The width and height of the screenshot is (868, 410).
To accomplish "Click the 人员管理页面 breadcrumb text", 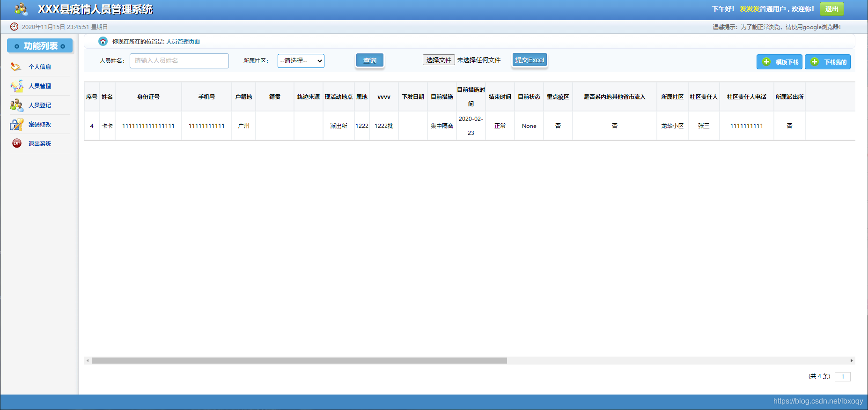I will tap(183, 42).
